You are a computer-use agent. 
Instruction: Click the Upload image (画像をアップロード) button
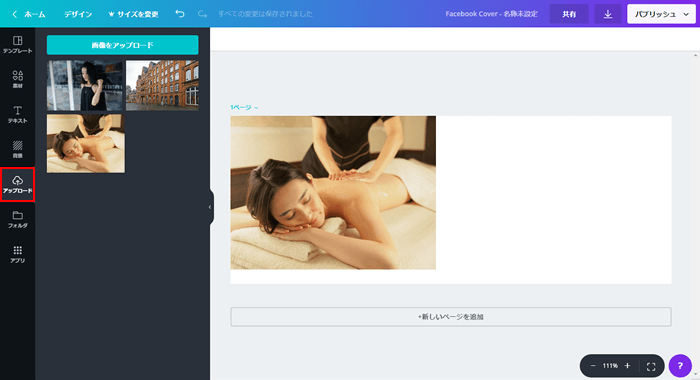pos(122,45)
